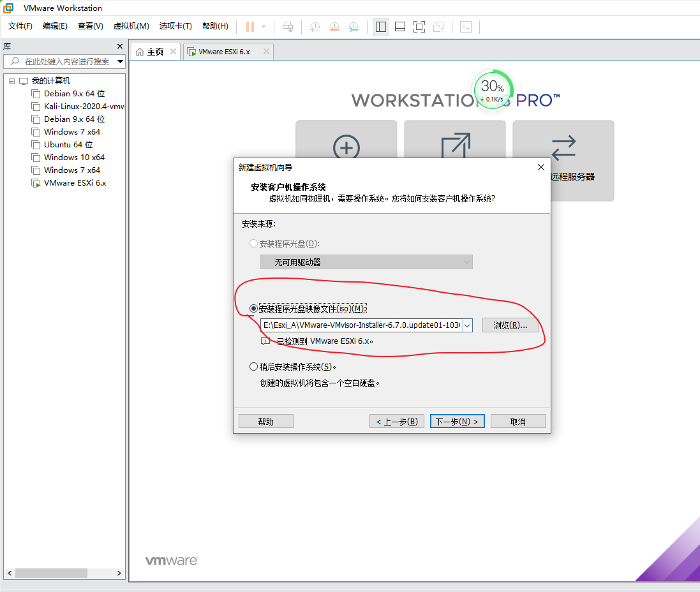Screen dimensions: 700x592
Task: Open the 编辑(E) menu
Action: [x=55, y=26]
